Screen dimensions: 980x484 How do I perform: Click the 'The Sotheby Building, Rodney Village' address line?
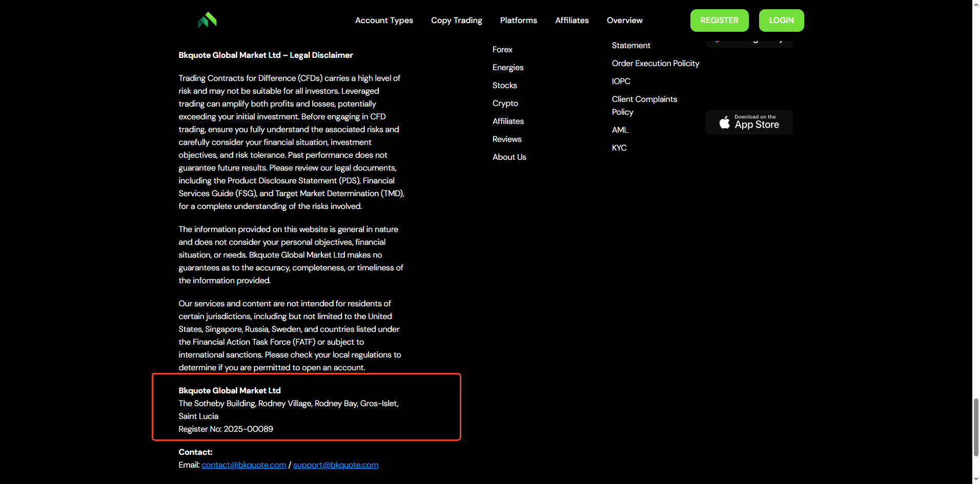click(x=289, y=404)
